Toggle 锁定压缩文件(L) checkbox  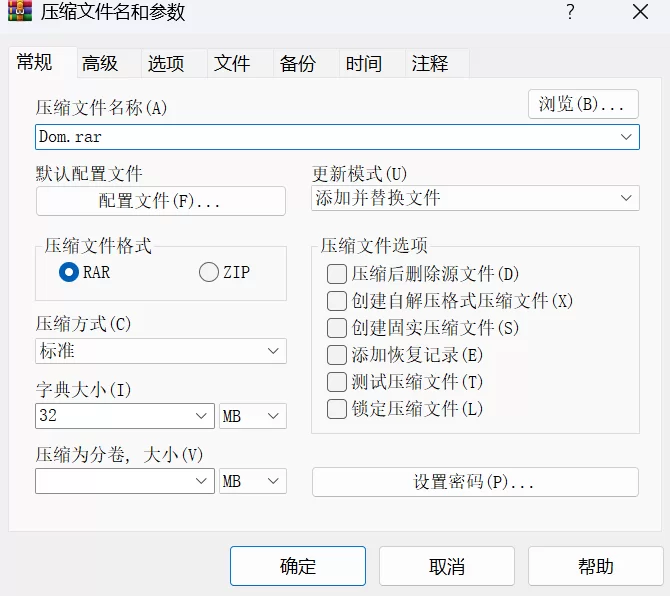tap(337, 408)
